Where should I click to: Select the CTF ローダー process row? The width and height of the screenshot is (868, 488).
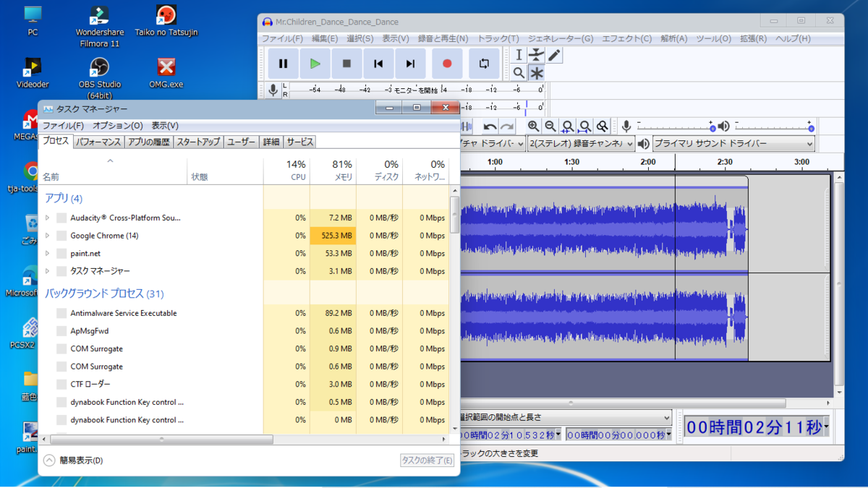(244, 384)
